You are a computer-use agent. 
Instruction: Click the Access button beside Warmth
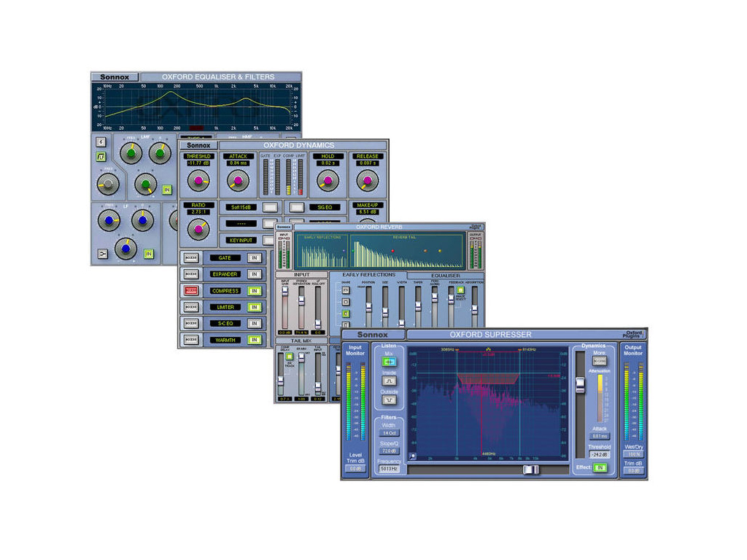[191, 340]
